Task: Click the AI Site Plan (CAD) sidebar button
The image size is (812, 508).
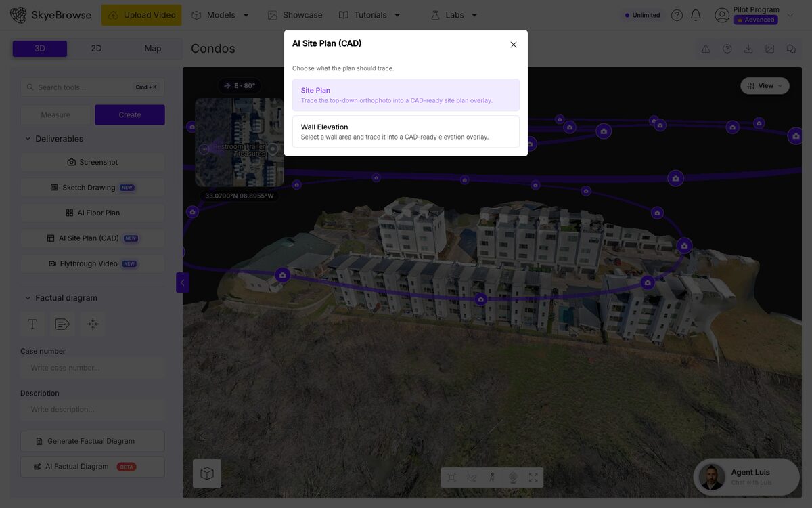Action: pos(93,238)
